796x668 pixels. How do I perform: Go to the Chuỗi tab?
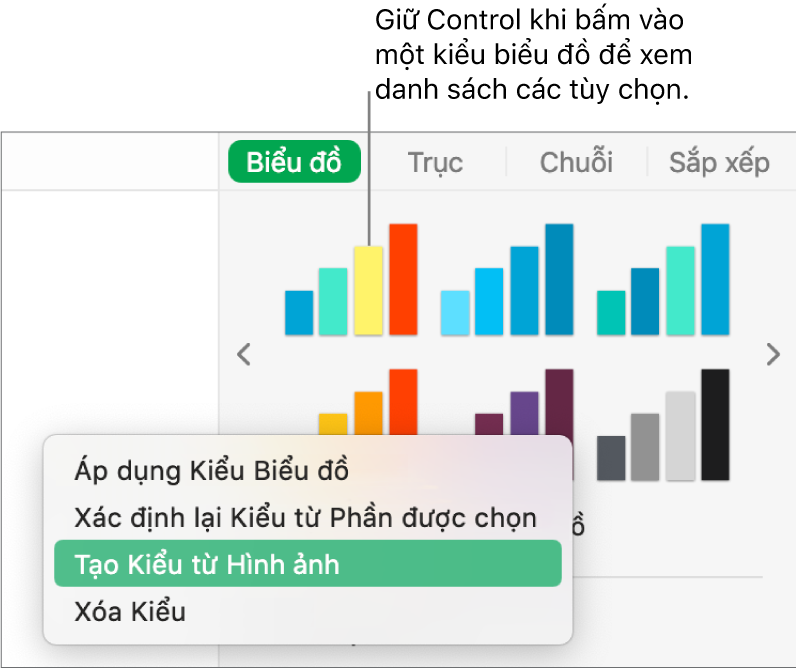point(576,162)
